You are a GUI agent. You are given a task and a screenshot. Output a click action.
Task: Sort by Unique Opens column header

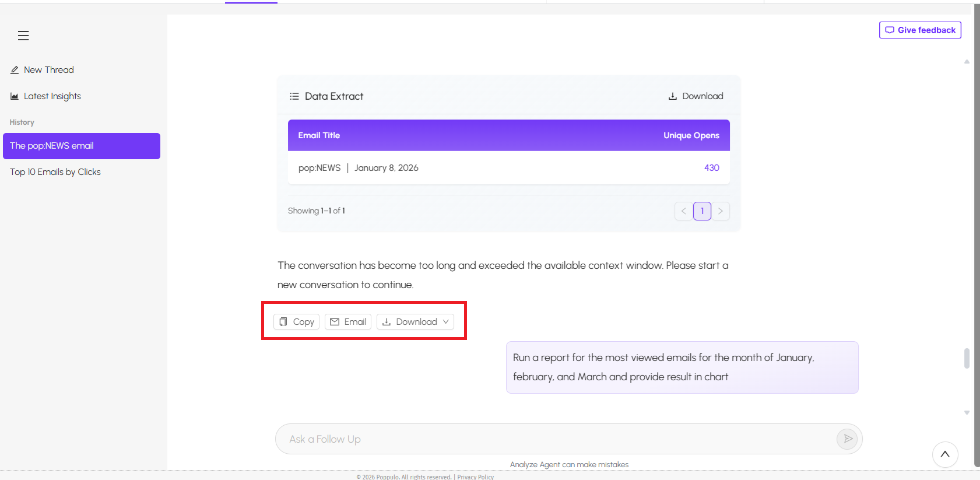(691, 135)
